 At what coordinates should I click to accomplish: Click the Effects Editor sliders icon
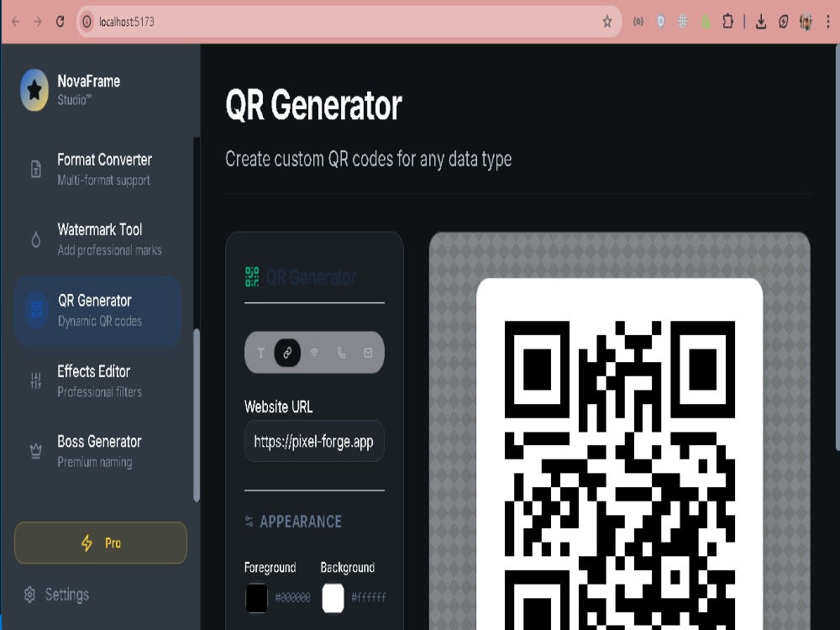tap(36, 381)
